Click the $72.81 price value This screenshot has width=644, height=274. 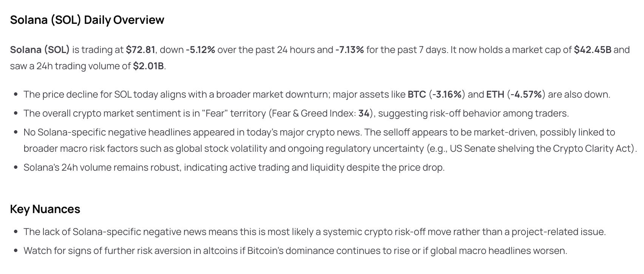click(x=141, y=50)
